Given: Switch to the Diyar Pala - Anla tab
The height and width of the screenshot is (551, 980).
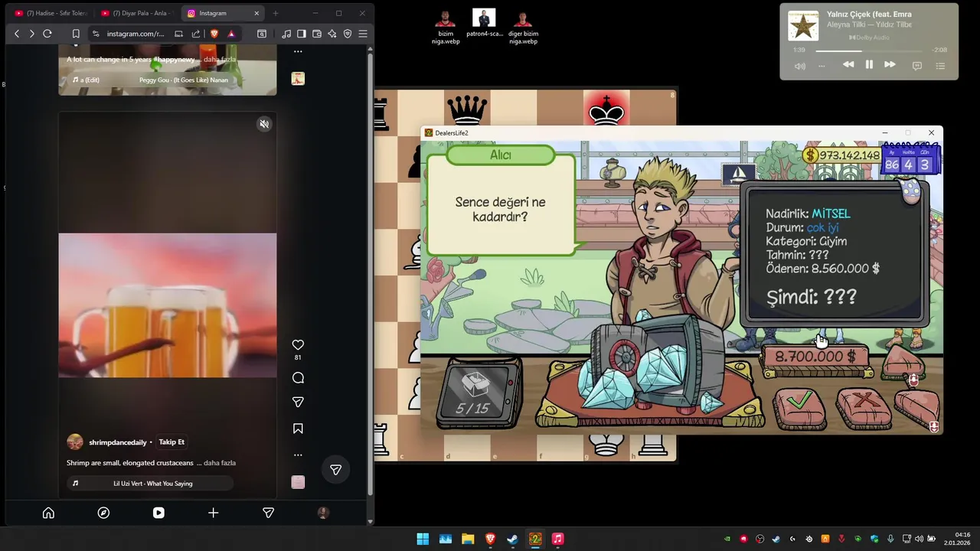Looking at the screenshot, I should pos(138,13).
